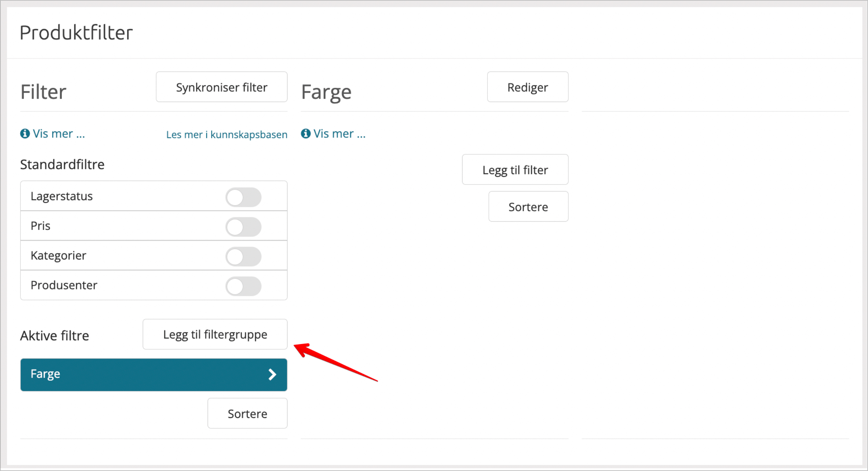This screenshot has width=868, height=471.
Task: Expand Vis mer under Farge heading
Action: pyautogui.click(x=339, y=134)
